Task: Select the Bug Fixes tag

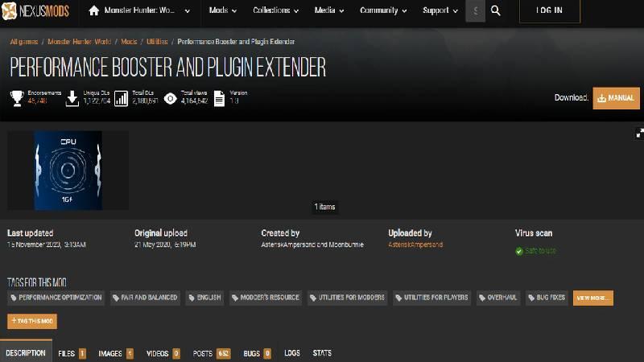Action: 547,298
